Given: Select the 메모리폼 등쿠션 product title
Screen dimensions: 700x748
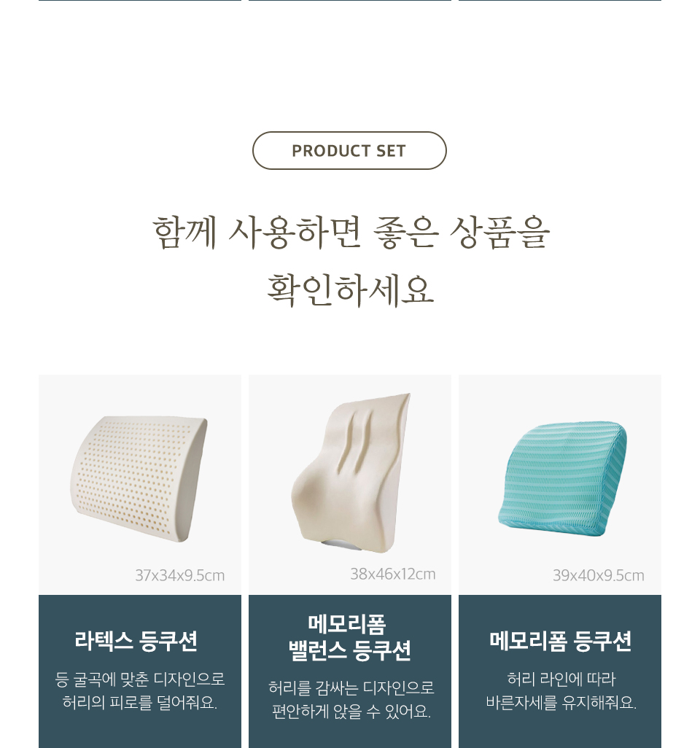Looking at the screenshot, I should click(x=560, y=641).
